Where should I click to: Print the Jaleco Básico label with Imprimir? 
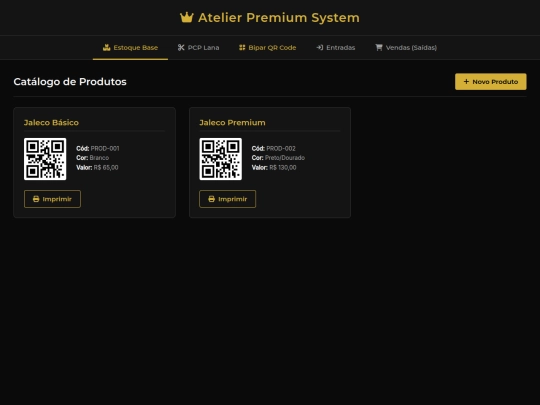point(52,199)
